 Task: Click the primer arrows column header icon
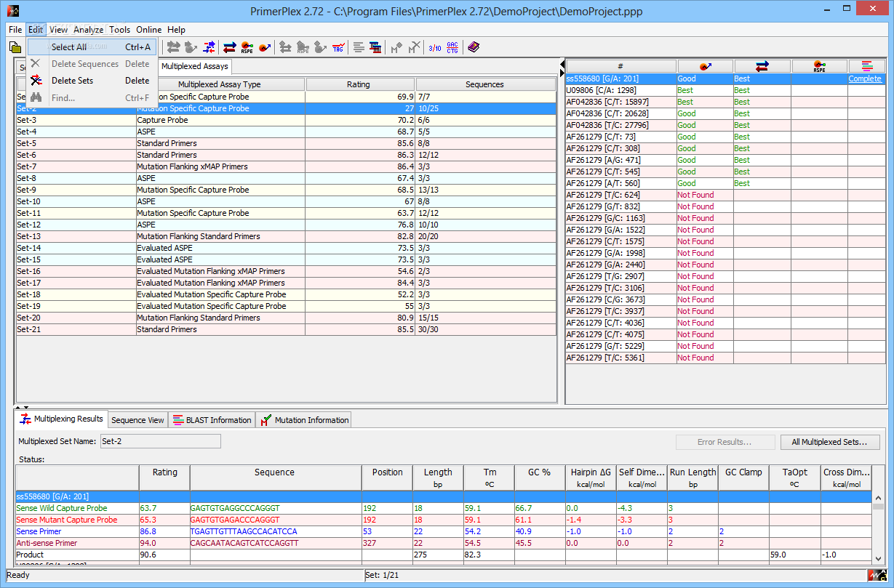click(x=762, y=67)
